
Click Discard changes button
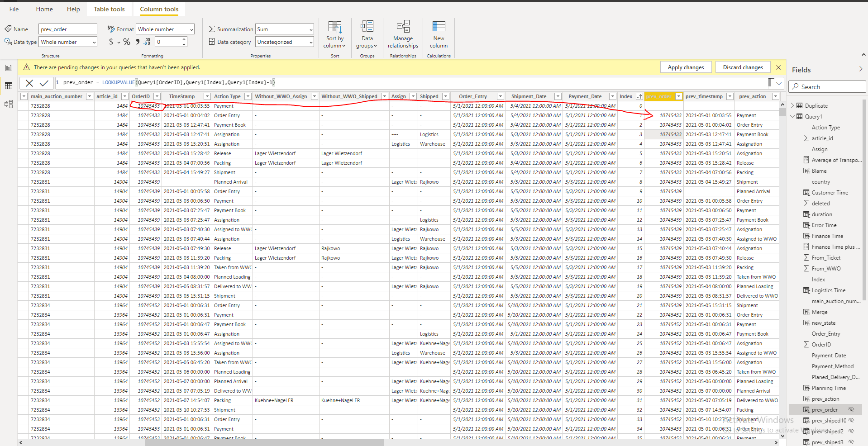tap(743, 67)
